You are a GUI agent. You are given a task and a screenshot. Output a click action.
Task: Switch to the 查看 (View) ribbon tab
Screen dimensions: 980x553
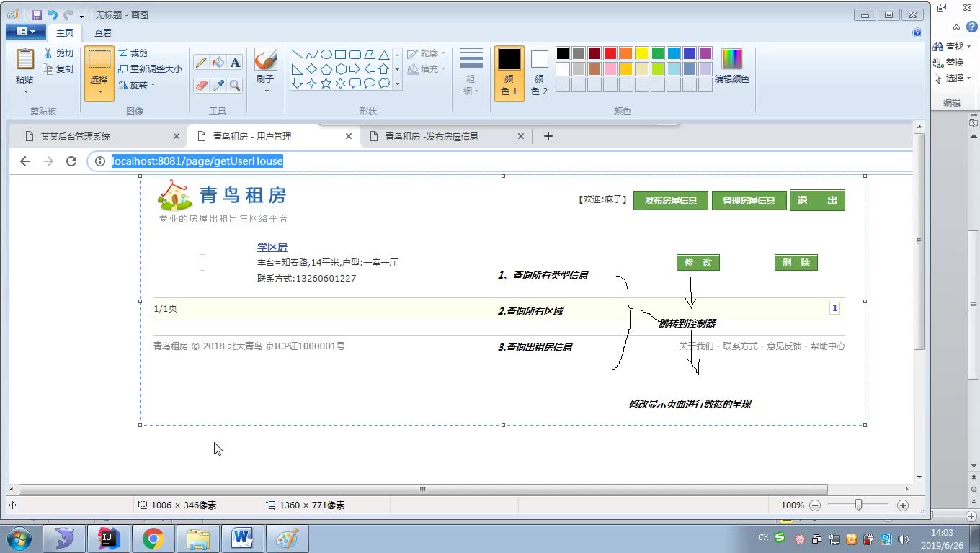(103, 32)
